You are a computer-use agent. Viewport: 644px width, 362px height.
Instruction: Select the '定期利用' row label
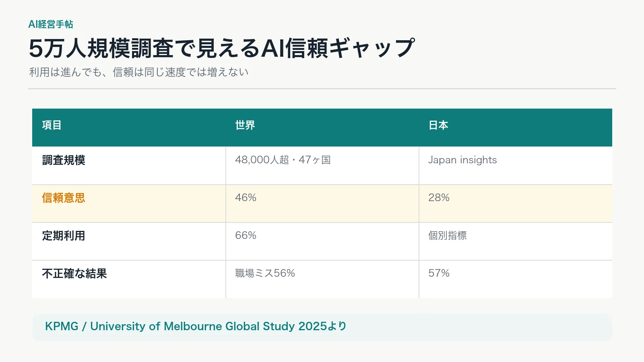64,236
